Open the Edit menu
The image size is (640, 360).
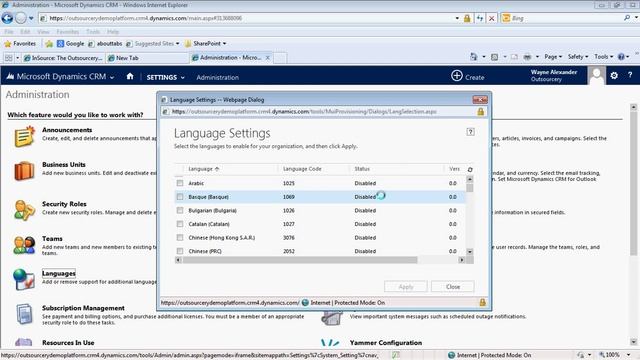pos(25,31)
